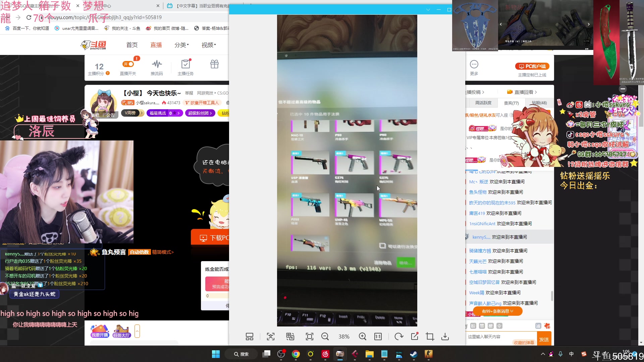Click the browser address bar URL
Viewport: 644px width, 362px height.
click(105, 17)
